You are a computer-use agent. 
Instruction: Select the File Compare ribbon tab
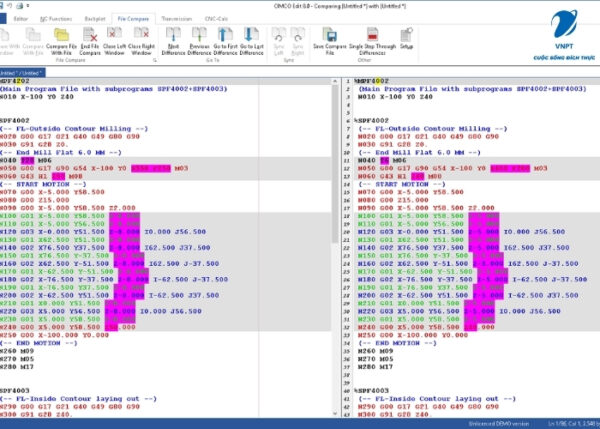[x=133, y=19]
